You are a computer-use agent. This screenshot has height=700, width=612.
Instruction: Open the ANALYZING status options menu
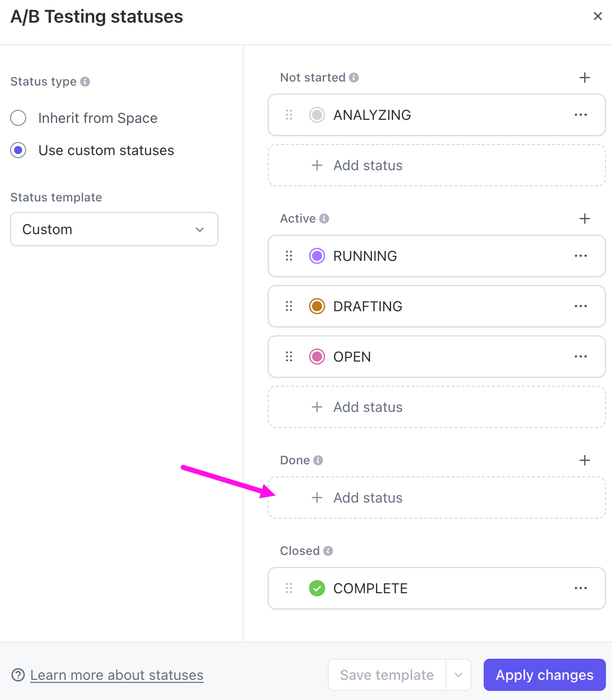click(x=580, y=115)
